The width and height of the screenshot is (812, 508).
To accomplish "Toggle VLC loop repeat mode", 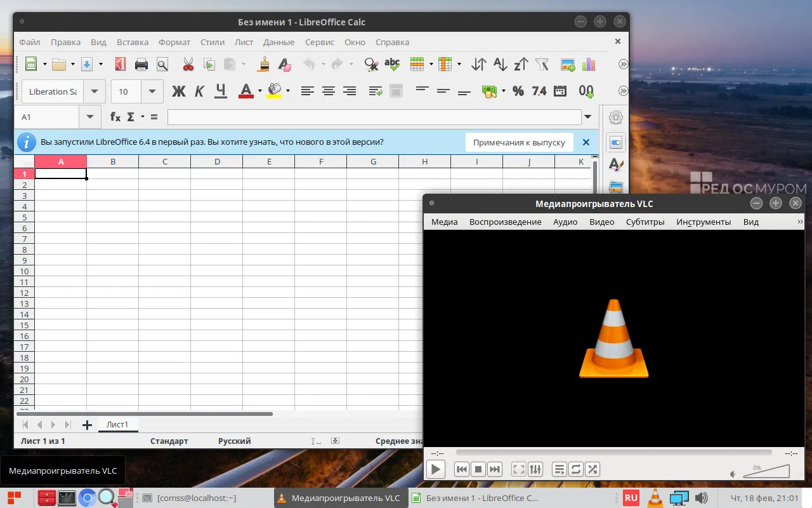I will click(x=576, y=469).
